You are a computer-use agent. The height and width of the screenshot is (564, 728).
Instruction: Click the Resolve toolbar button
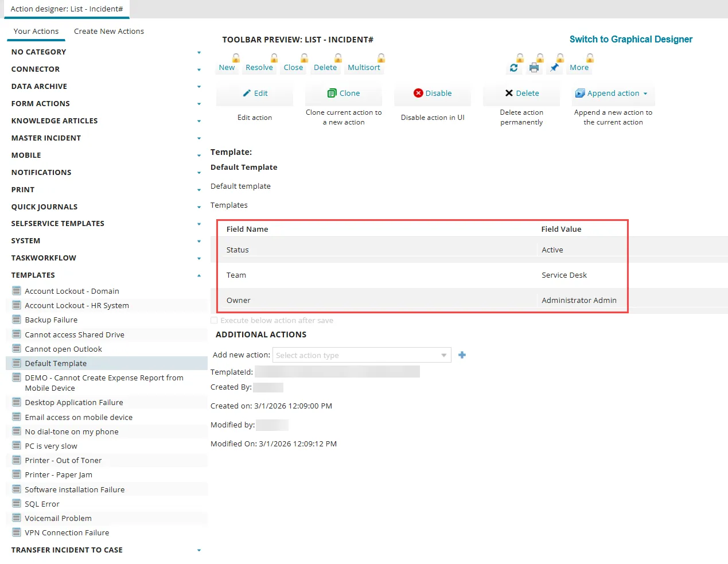click(x=259, y=68)
